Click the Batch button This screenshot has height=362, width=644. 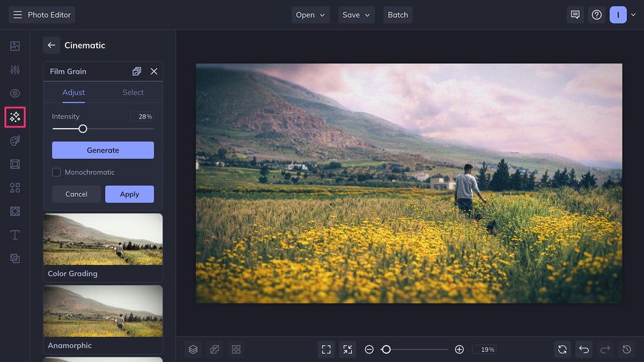coord(398,15)
